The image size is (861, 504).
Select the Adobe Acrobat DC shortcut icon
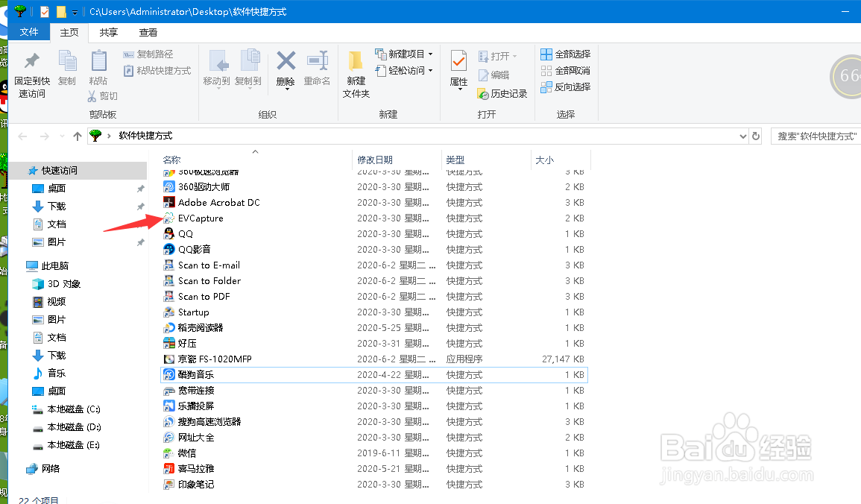click(169, 203)
